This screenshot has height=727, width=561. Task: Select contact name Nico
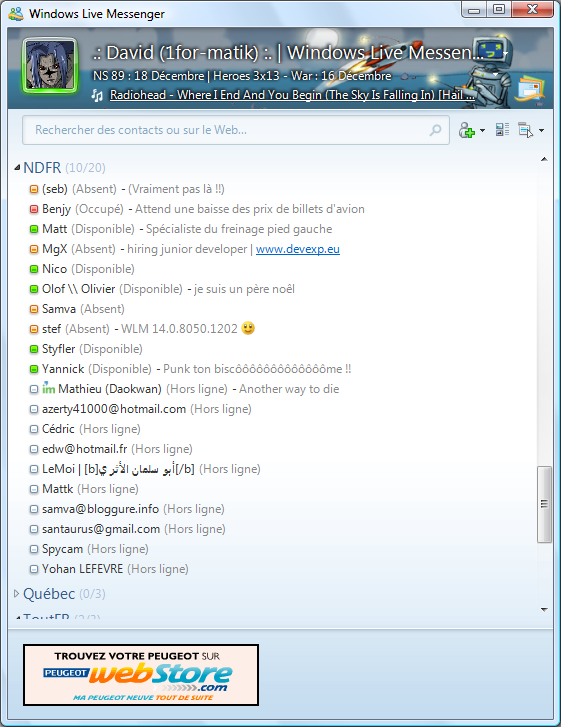pyautogui.click(x=54, y=269)
